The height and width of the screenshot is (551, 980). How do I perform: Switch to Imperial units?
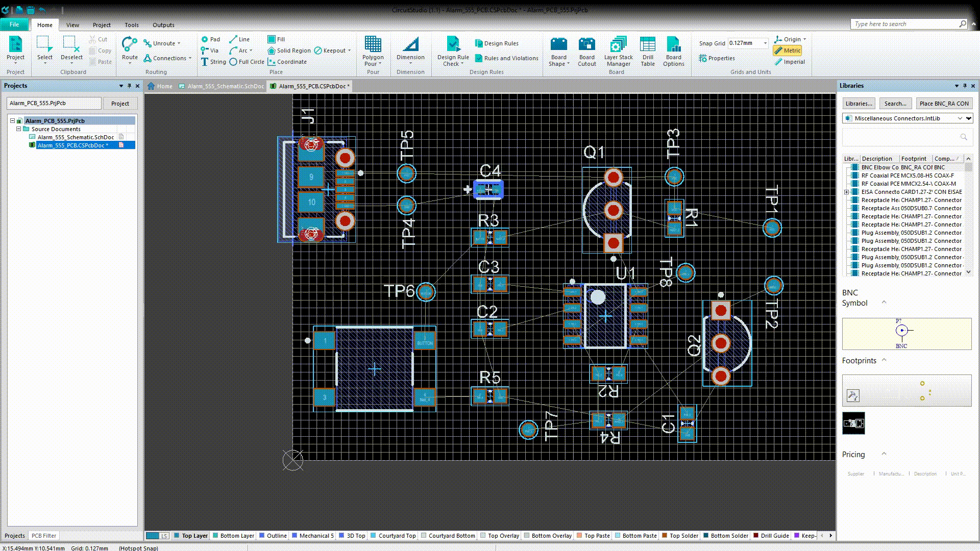(790, 62)
